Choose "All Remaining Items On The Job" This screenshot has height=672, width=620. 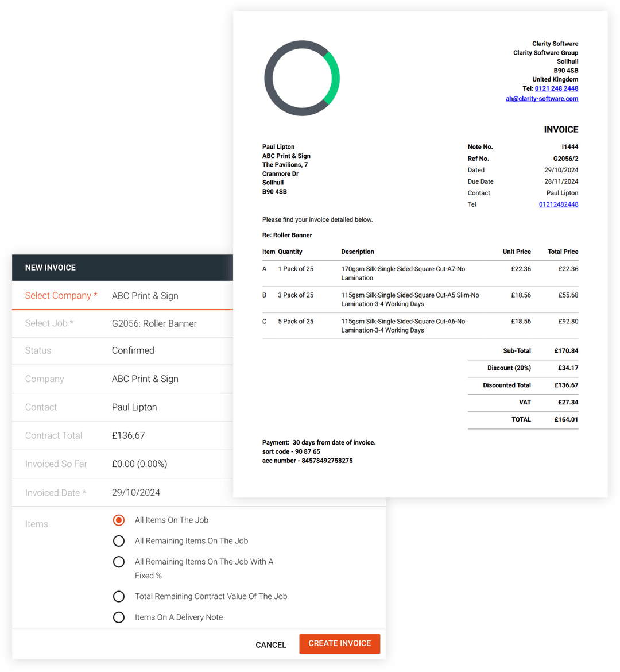click(x=119, y=540)
